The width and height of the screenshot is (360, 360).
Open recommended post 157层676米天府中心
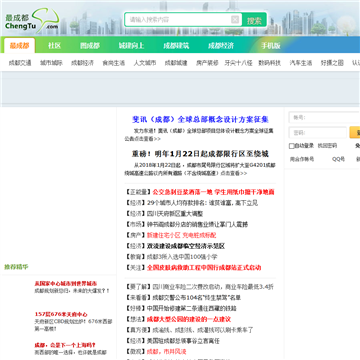click(61, 314)
